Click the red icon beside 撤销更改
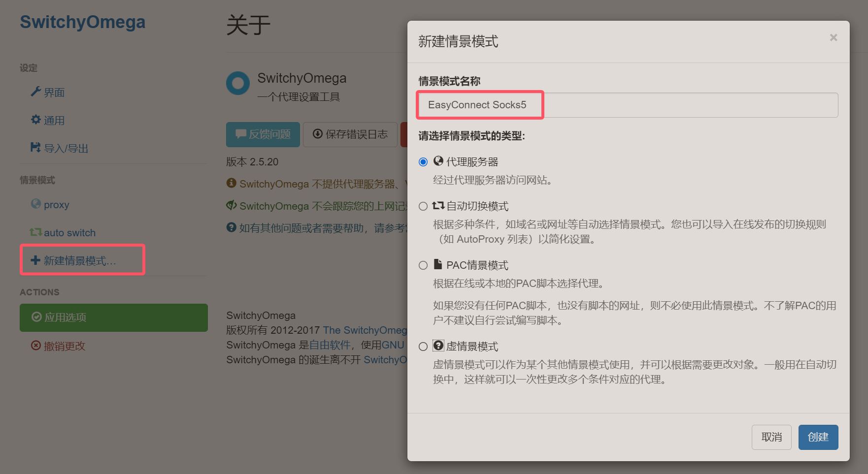868x474 pixels. point(35,346)
